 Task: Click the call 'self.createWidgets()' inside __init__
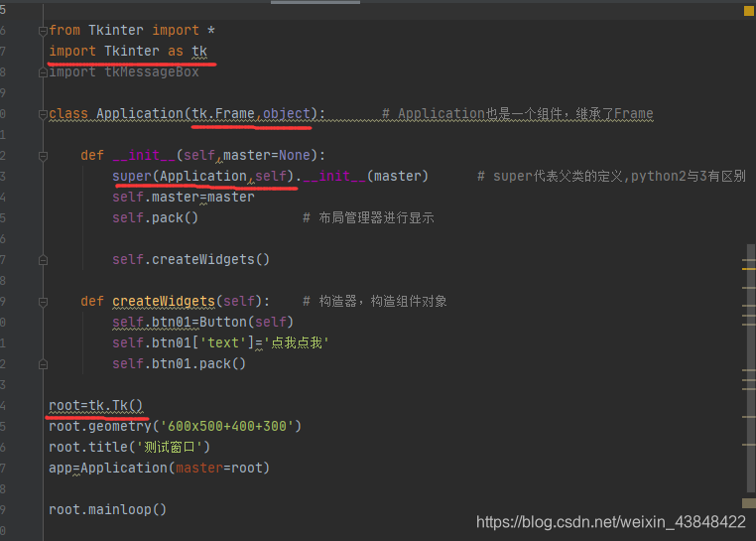click(x=190, y=260)
